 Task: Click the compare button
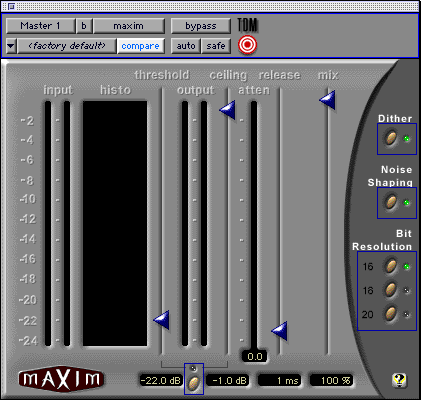140,46
